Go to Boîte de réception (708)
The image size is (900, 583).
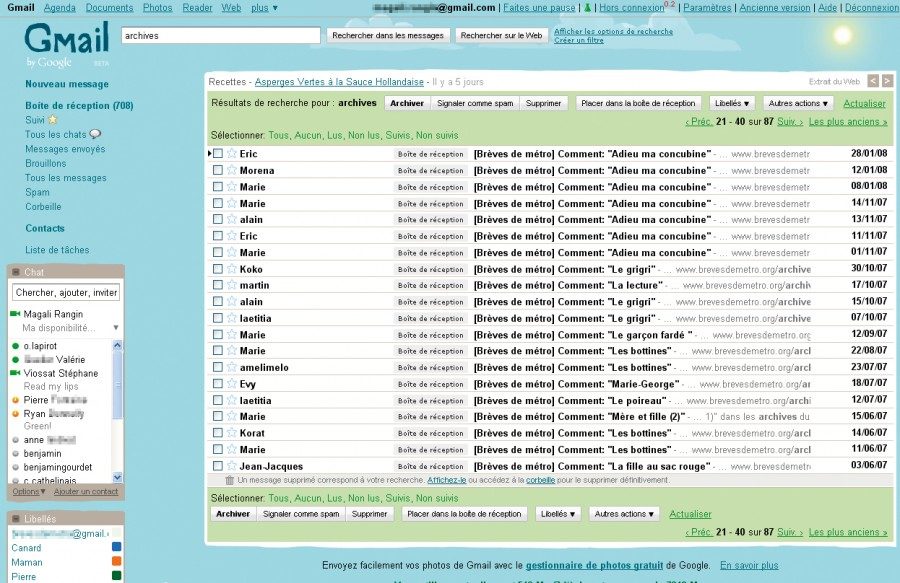pyautogui.click(x=79, y=106)
